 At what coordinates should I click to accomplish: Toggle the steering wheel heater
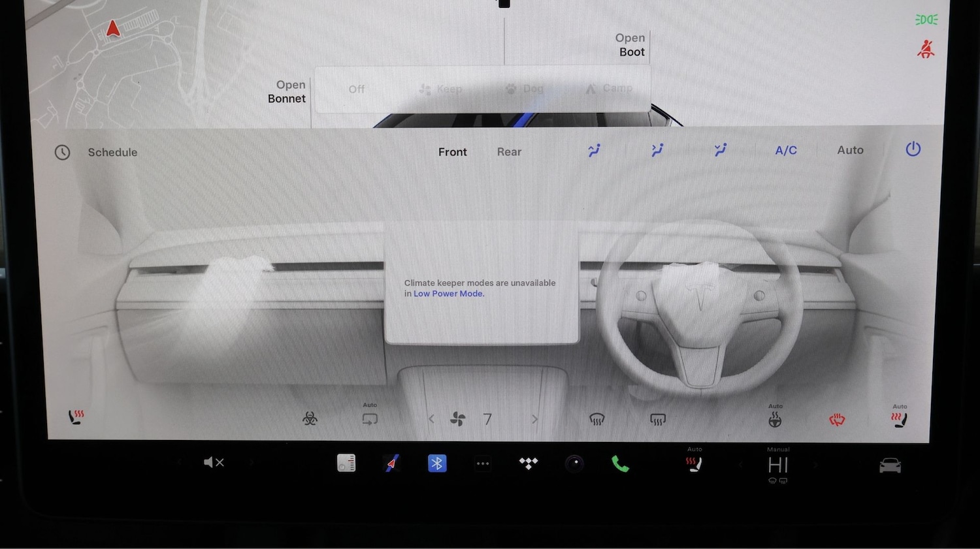[776, 418]
